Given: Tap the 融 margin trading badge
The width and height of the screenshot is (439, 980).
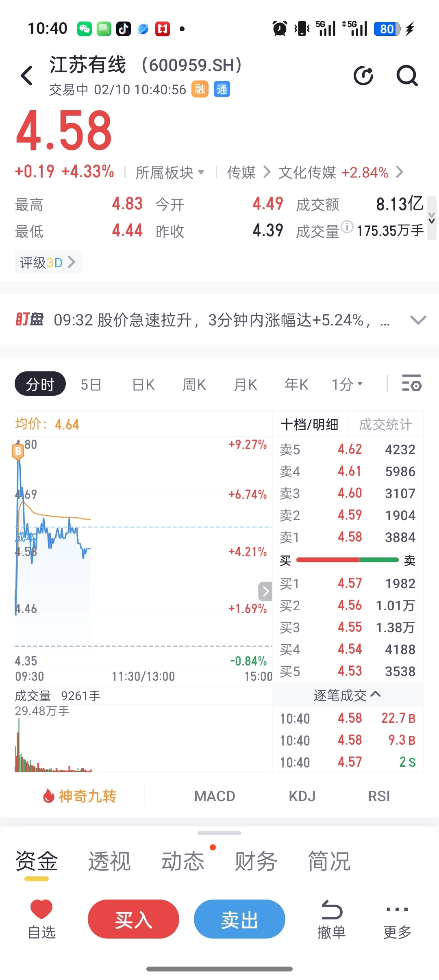Looking at the screenshot, I should point(200,89).
